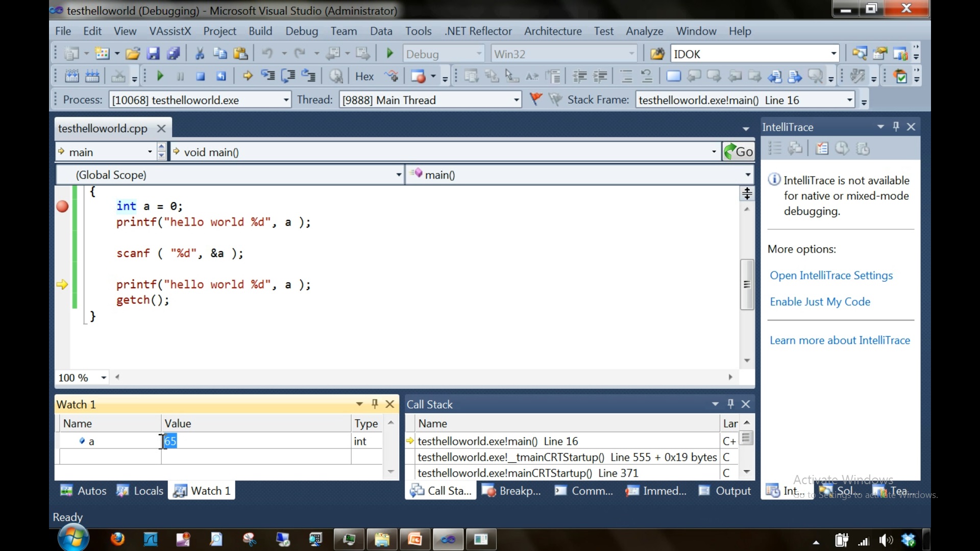
Task: Open the File menu
Action: pos(63,31)
